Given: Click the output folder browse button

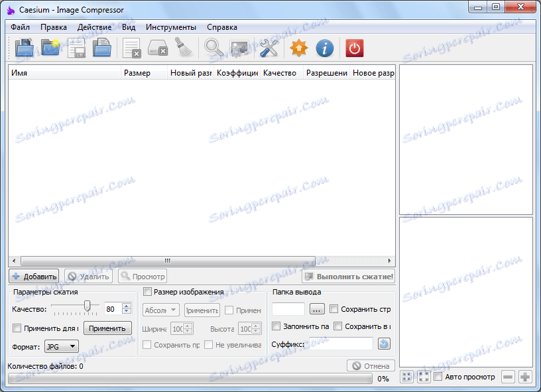Looking at the screenshot, I should click(317, 309).
